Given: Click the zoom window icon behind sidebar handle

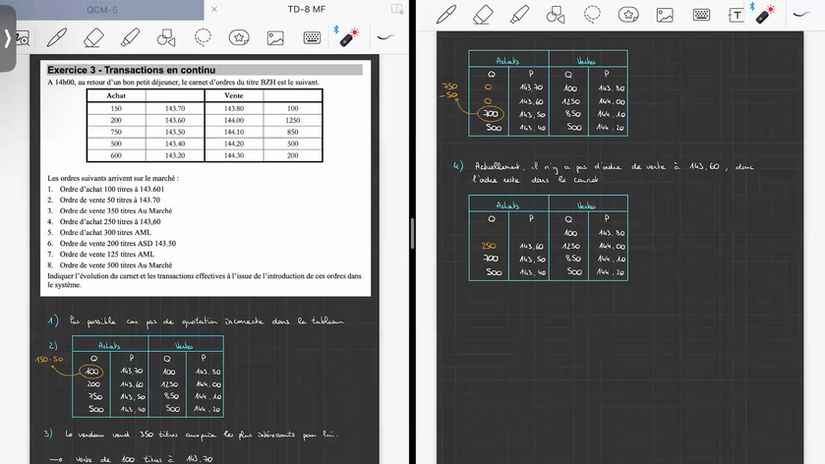Looking at the screenshot, I should (23, 38).
